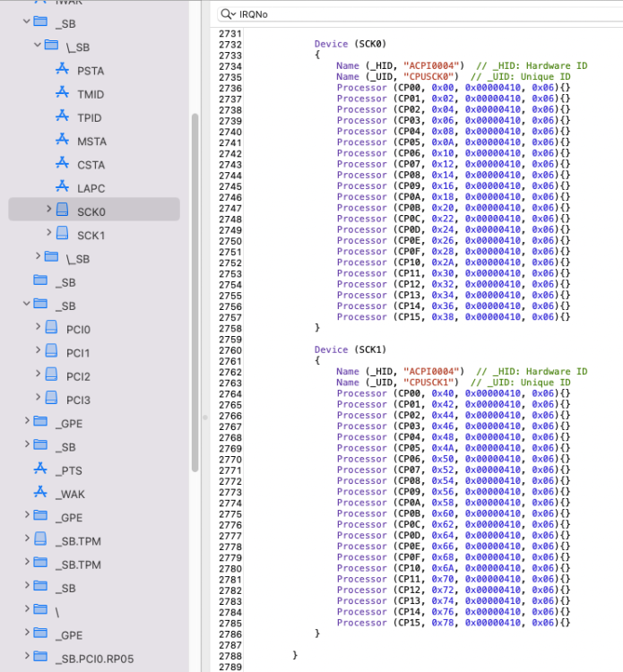Select the _SB.TPM device icon
The width and height of the screenshot is (623, 672).
pyautogui.click(x=40, y=539)
